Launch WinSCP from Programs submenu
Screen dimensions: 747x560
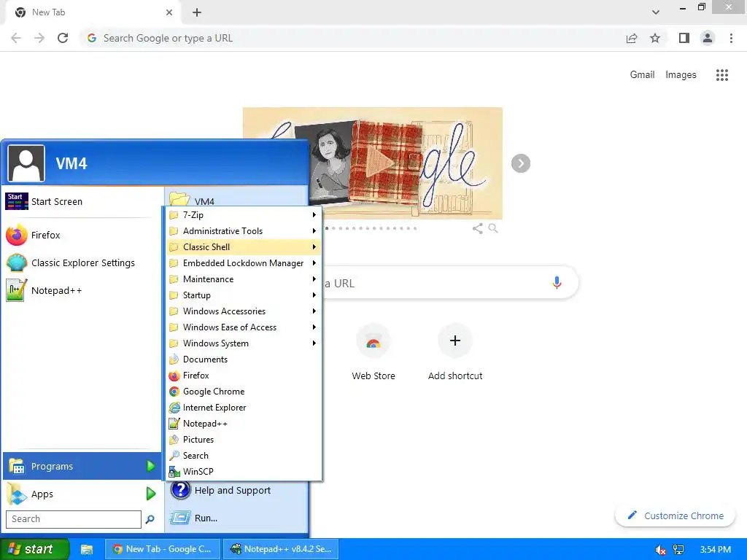(x=244, y=472)
